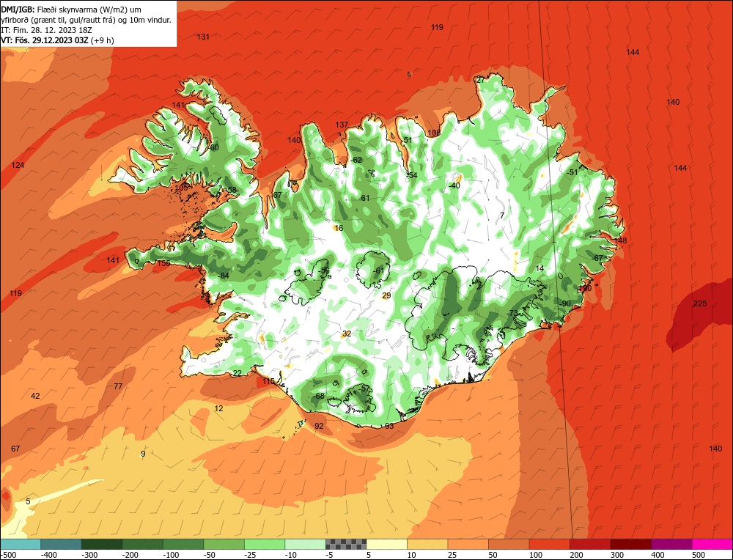733x560 pixels.
Task: Click the 'IT: Fim. 28. 12. 2023 18Z' line
Action: point(46,30)
